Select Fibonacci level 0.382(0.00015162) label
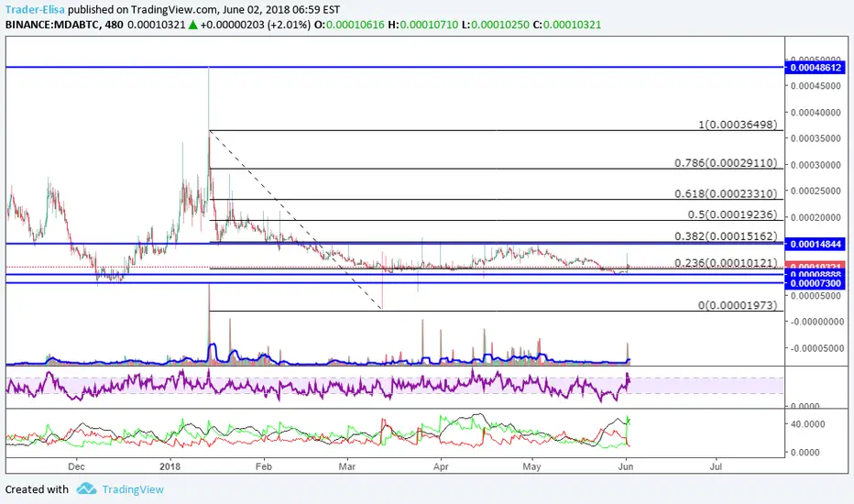 [x=726, y=236]
